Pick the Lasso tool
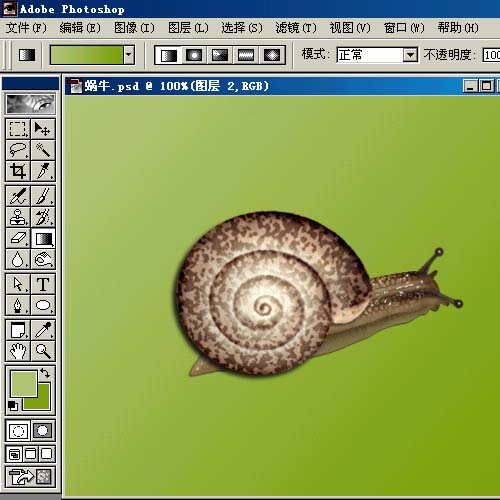This screenshot has height=500, width=500. point(18,150)
